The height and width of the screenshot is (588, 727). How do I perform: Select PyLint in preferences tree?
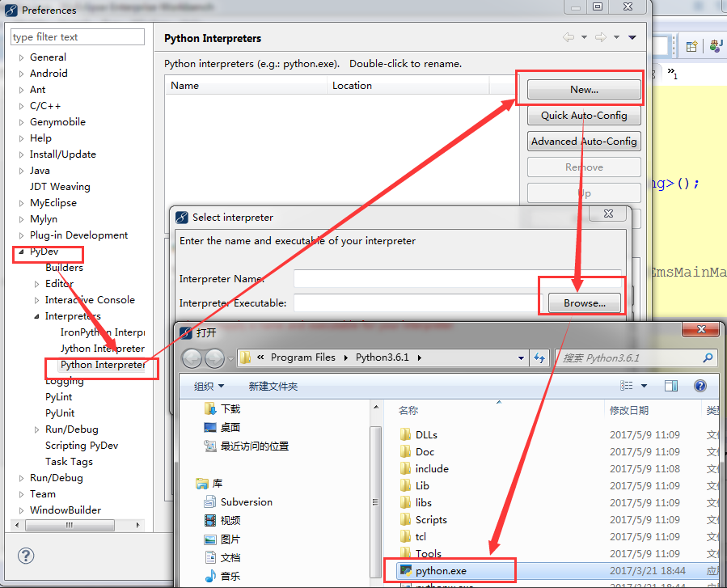(x=59, y=397)
